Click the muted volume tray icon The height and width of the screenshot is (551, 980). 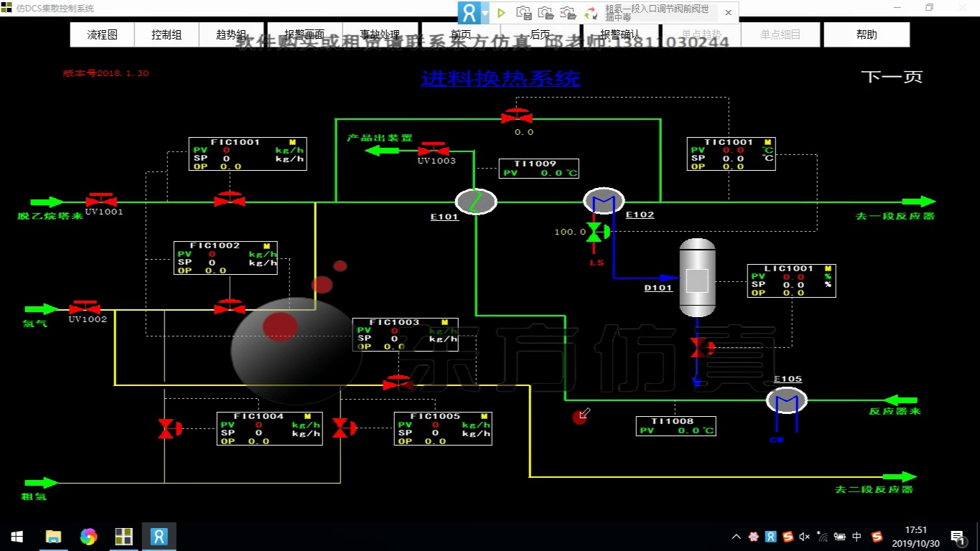click(804, 537)
